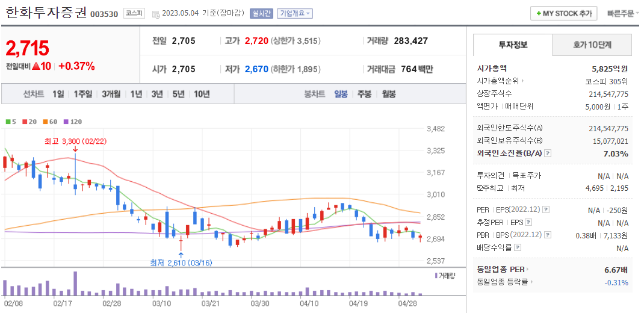Open help icon next to PBR BPS(2022.12)
644x313 pixels.
click(x=547, y=235)
